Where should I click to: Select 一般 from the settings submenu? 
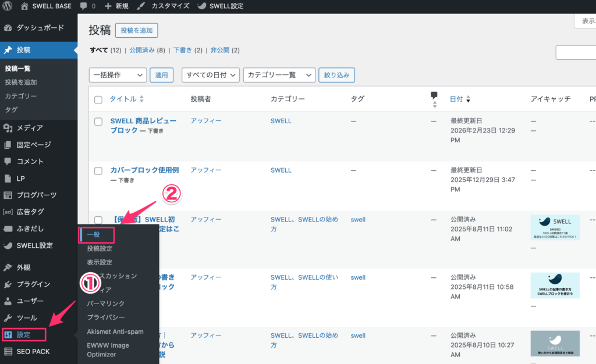(x=96, y=235)
